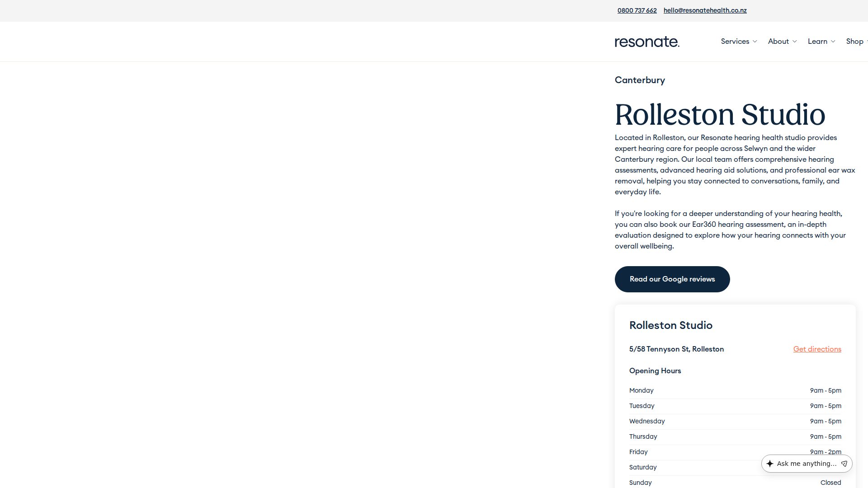Email hello@resonatehealth.co.nz
Image resolution: width=868 pixels, height=488 pixels.
coord(705,10)
